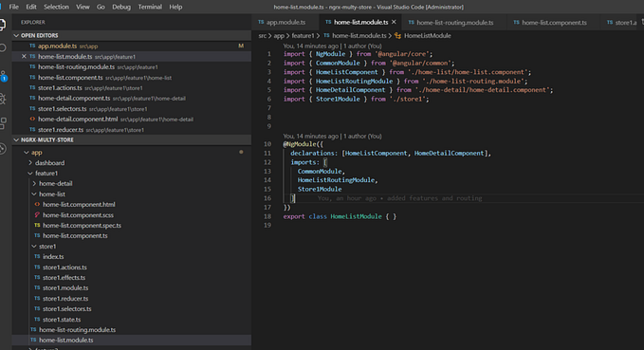Open the File menu
This screenshot has width=644, height=350.
tap(13, 7)
